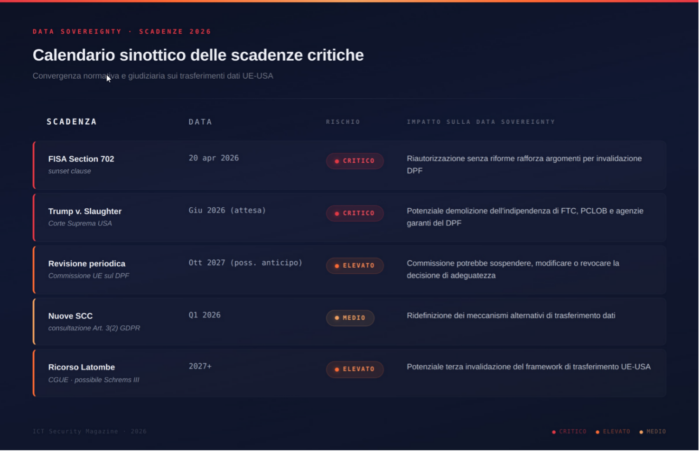Click the 'sunset clause' subtitle
Screen dimensions: 700x452
70,171
